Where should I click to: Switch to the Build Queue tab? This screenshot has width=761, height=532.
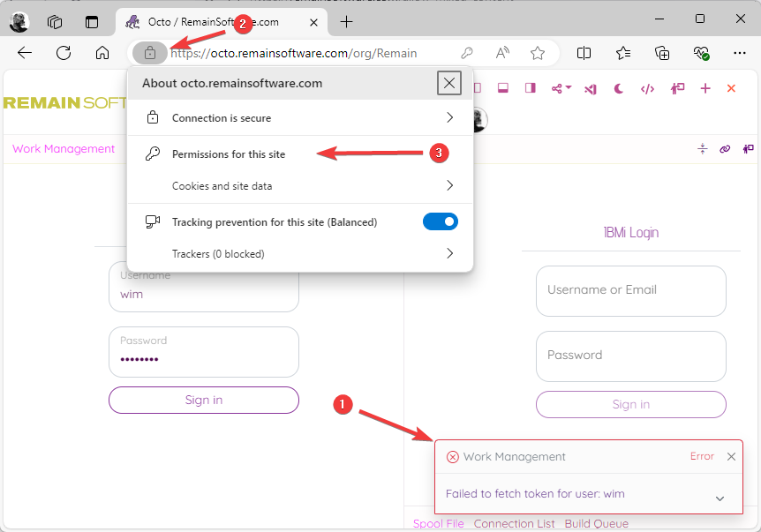(x=597, y=524)
